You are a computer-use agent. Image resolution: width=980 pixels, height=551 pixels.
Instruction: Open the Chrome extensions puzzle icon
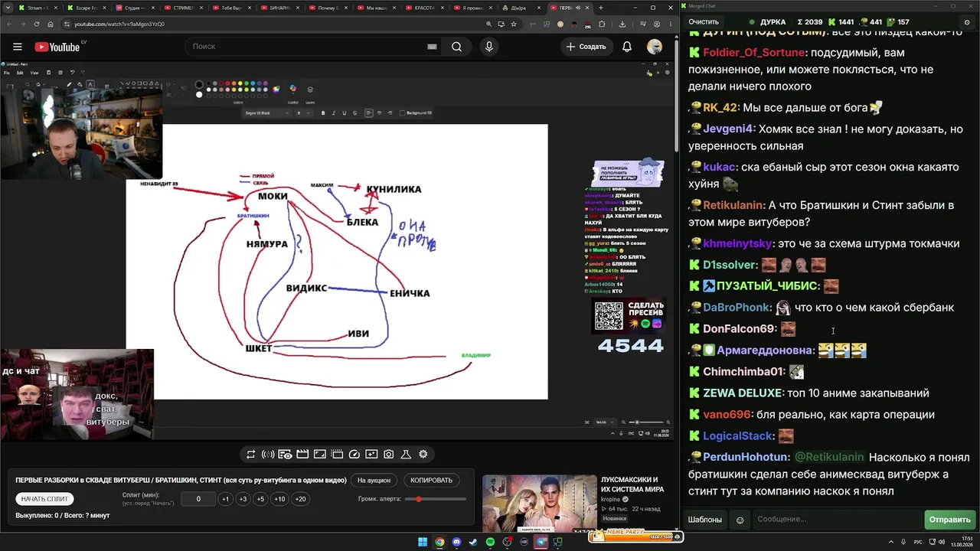(x=602, y=24)
